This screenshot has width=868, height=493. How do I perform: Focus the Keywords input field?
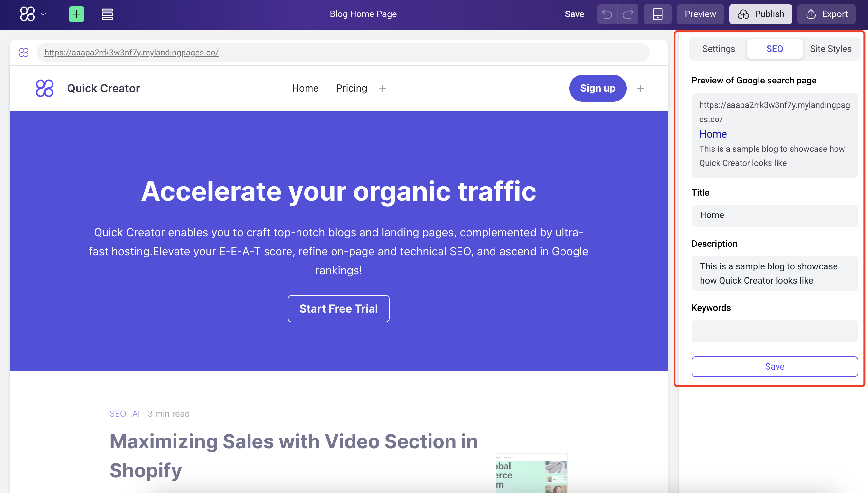coord(775,331)
